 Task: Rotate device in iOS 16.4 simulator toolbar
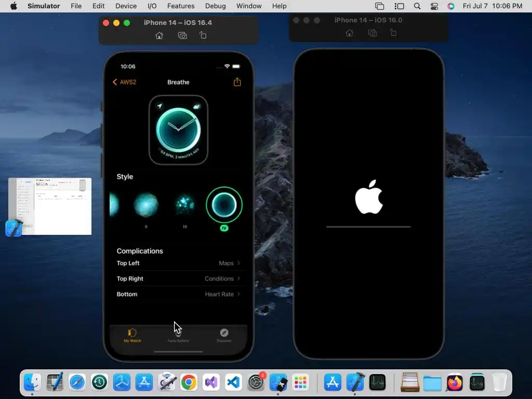(x=203, y=35)
